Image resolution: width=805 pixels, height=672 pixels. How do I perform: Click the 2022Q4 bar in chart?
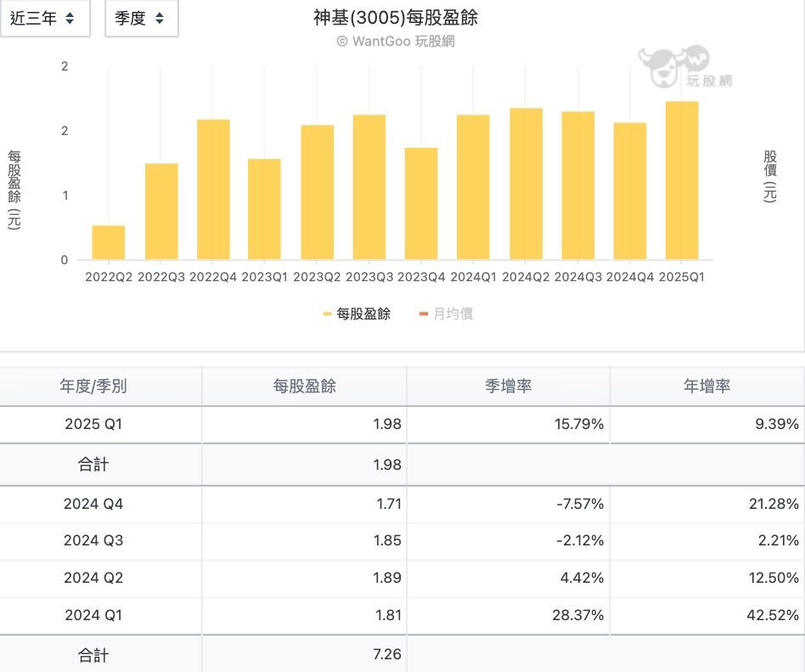(213, 189)
